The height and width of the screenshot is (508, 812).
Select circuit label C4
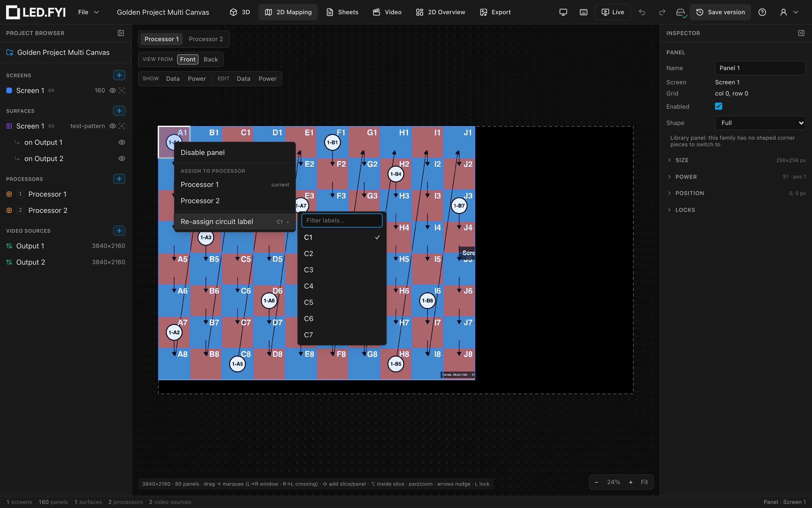tap(342, 286)
